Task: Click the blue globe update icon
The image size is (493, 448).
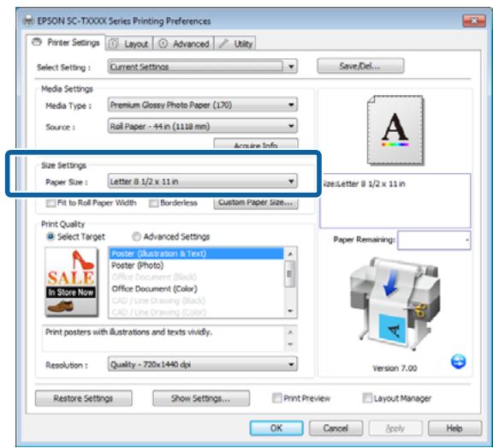Action: click(x=458, y=361)
